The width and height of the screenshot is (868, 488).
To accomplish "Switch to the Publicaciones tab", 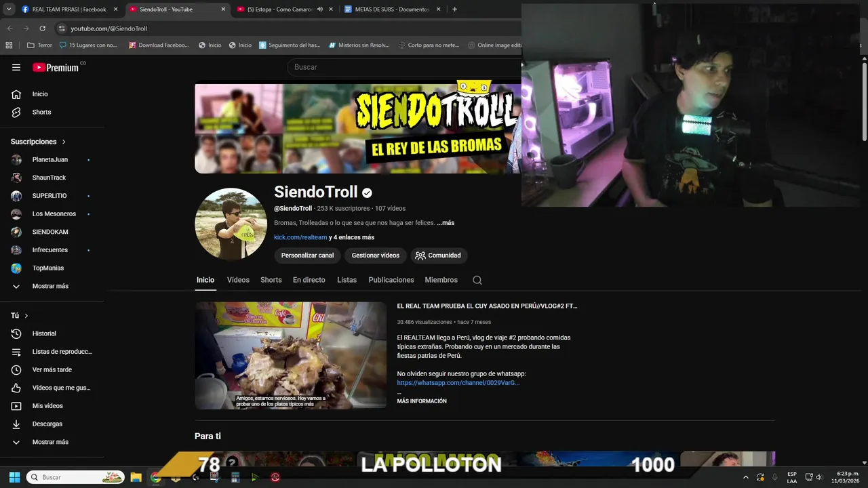I will 391,280.
